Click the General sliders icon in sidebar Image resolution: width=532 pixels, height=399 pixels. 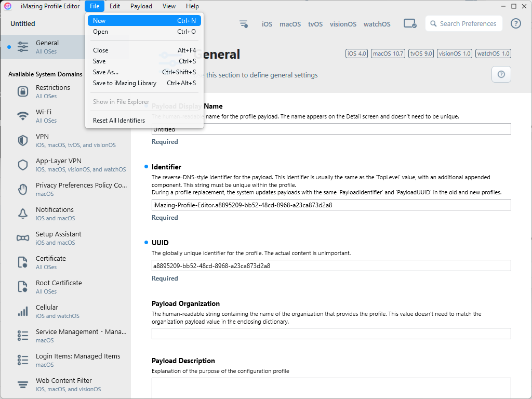[x=23, y=47]
